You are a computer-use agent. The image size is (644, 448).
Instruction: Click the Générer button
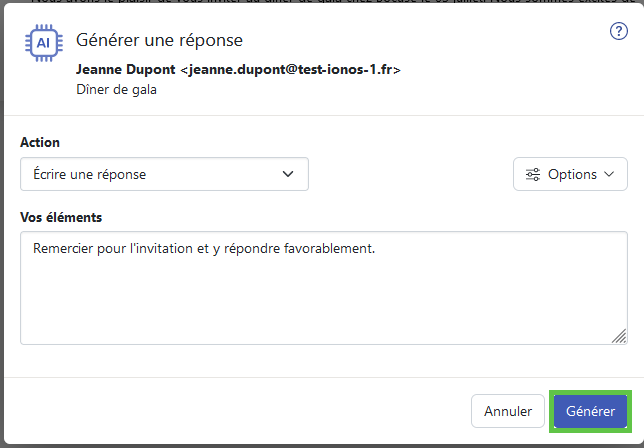tap(590, 411)
